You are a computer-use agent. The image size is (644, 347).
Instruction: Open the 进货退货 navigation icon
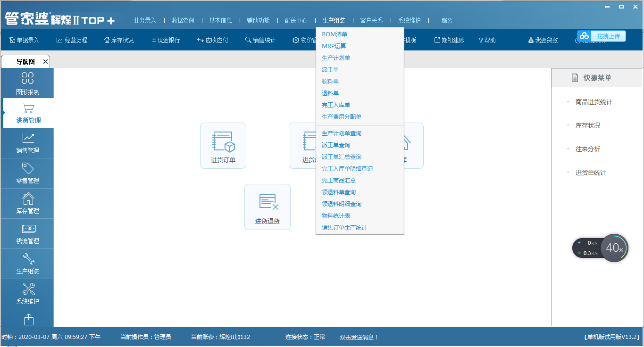(268, 207)
